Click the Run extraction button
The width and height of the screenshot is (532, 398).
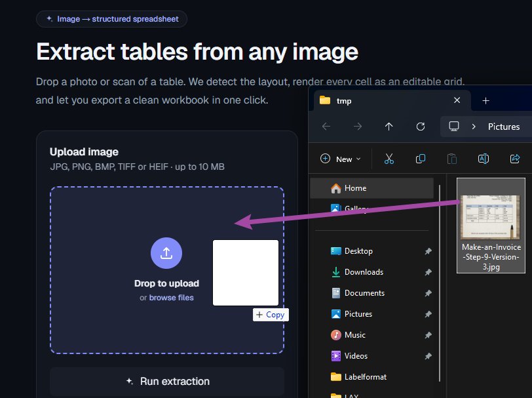(x=167, y=382)
